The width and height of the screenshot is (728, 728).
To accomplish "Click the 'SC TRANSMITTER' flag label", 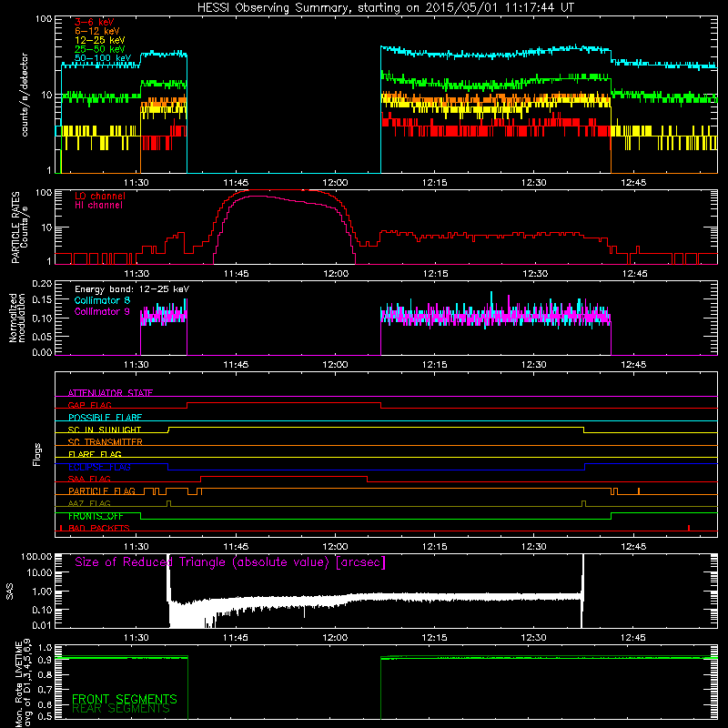I will pos(106,442).
